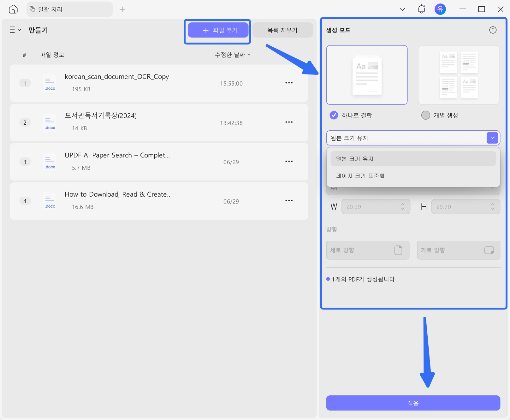This screenshot has height=420, width=510.
Task: Open the 일괄 처리 tab
Action: point(69,9)
